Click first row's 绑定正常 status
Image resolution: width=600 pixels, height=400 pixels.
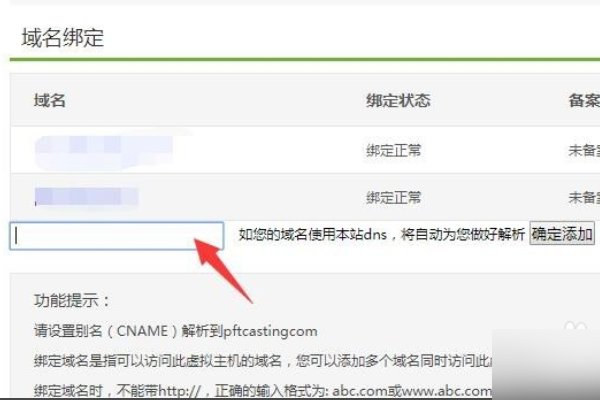[x=394, y=150]
